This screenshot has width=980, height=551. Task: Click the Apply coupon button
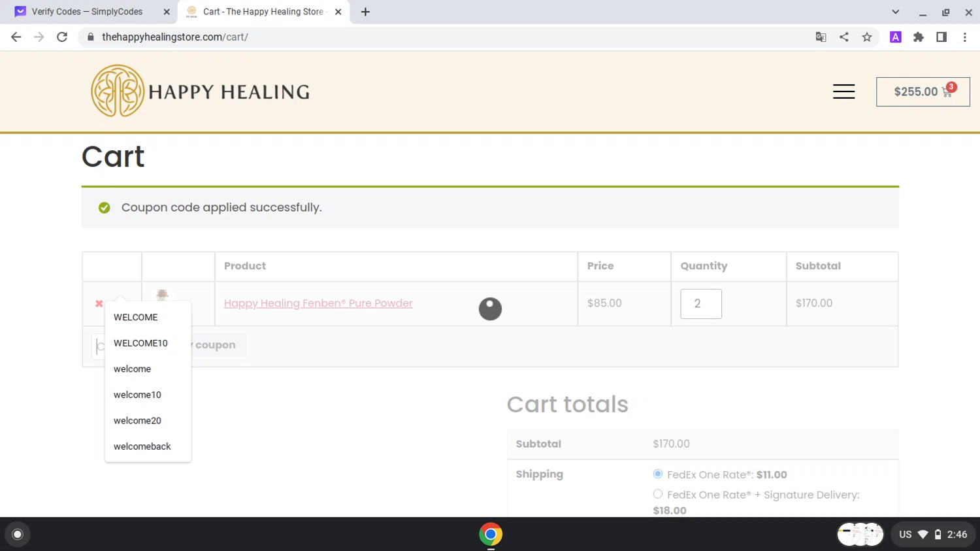[x=218, y=345]
